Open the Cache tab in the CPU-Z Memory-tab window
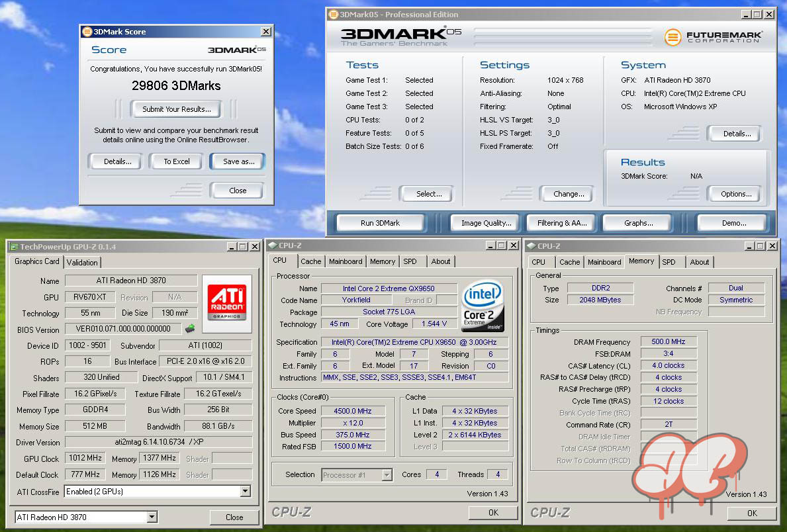This screenshot has height=532, width=787. point(570,262)
